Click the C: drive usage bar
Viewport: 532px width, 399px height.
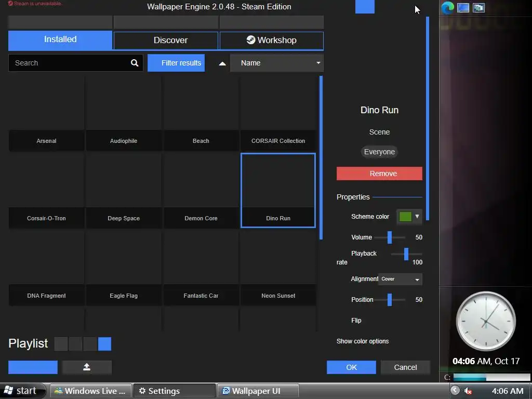coord(491,377)
